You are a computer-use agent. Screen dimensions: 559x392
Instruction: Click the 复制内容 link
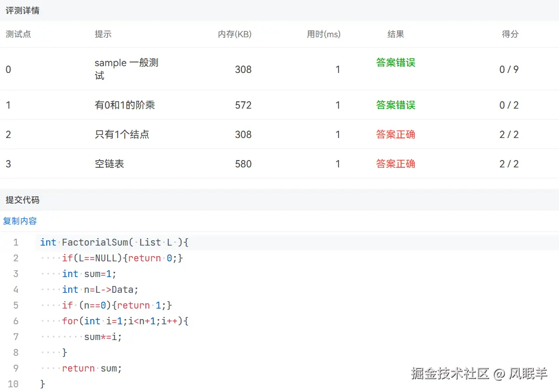tap(20, 221)
